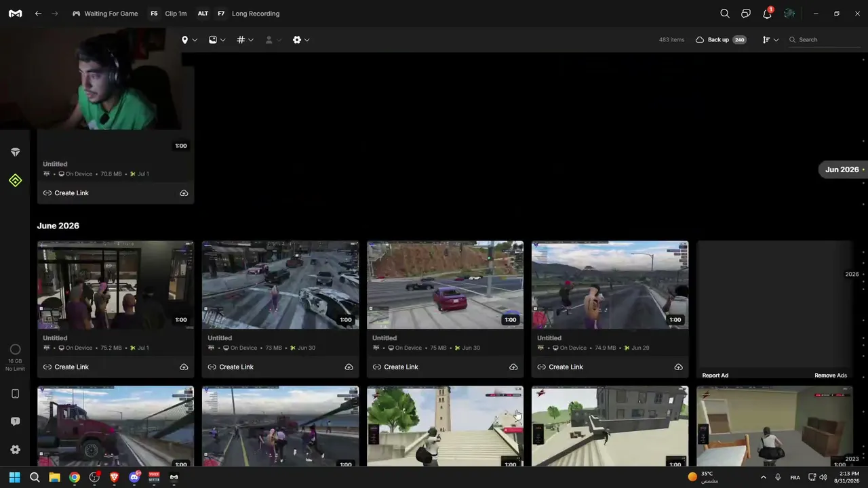Image resolution: width=868 pixels, height=488 pixels.
Task: Upload the 73 MB clip to cloud
Action: (x=349, y=367)
